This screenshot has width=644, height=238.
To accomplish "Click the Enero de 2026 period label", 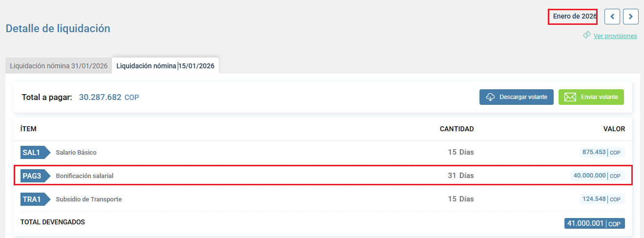I will tap(574, 17).
